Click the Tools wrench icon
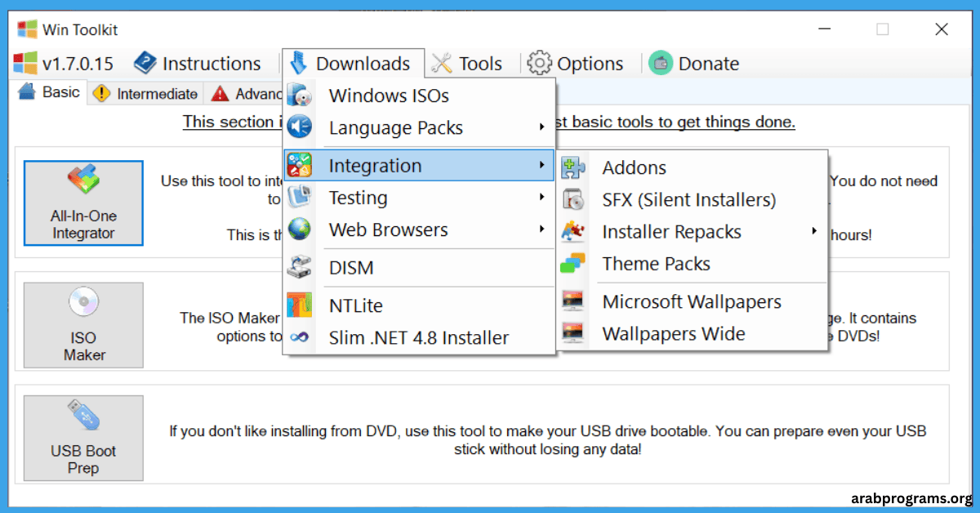 [x=442, y=63]
